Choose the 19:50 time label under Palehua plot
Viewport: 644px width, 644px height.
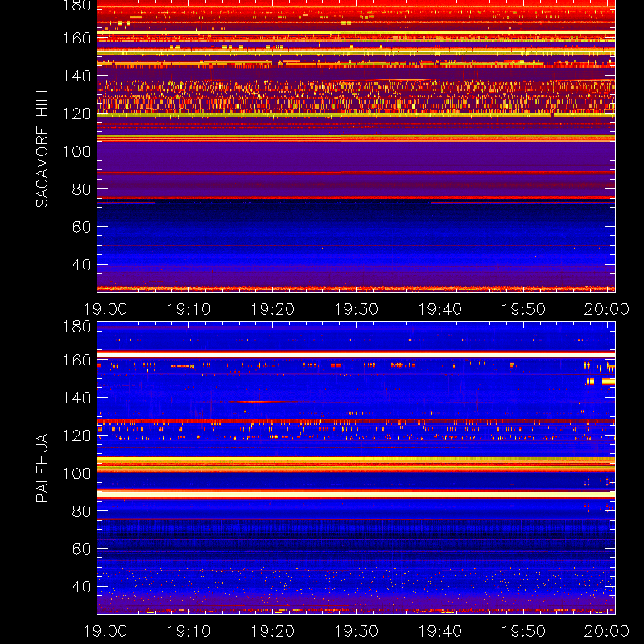[524, 631]
